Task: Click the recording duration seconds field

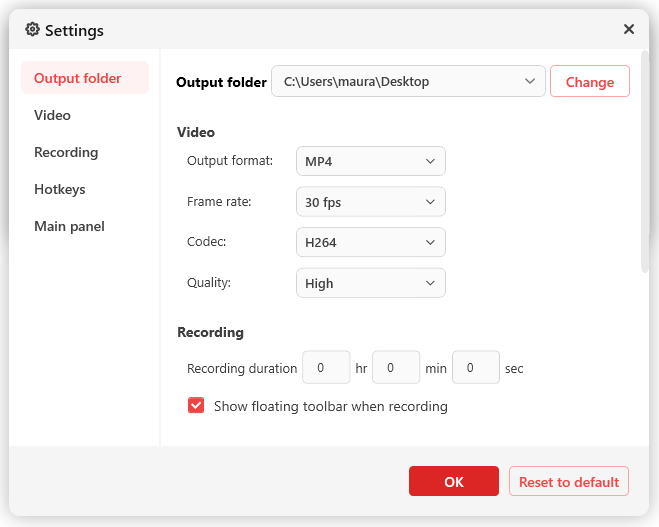Action: 476,367
